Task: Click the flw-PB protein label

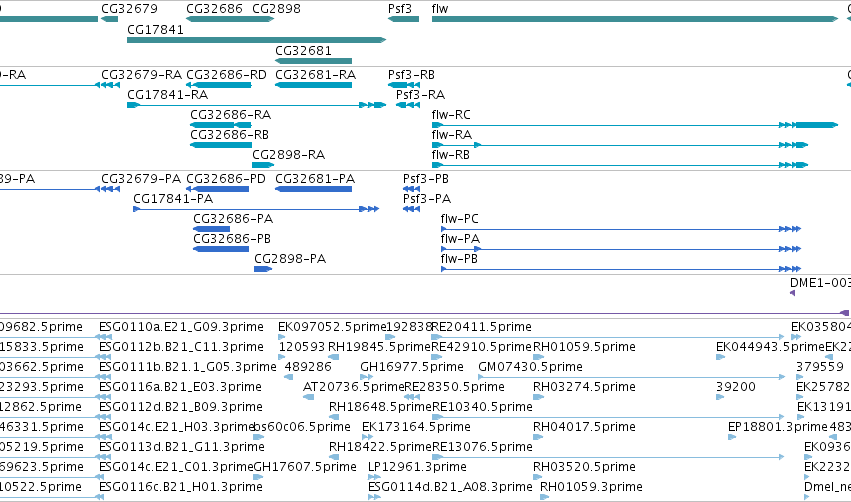Action: pos(459,259)
